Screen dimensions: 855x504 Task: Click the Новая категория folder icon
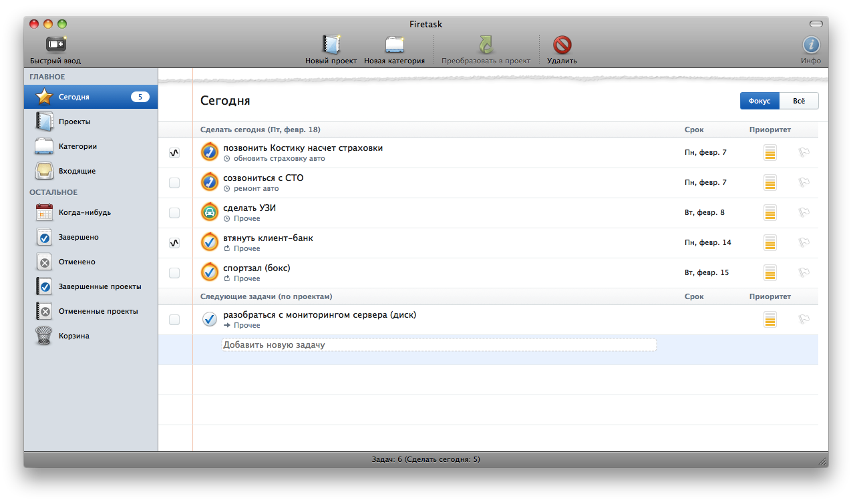point(394,45)
